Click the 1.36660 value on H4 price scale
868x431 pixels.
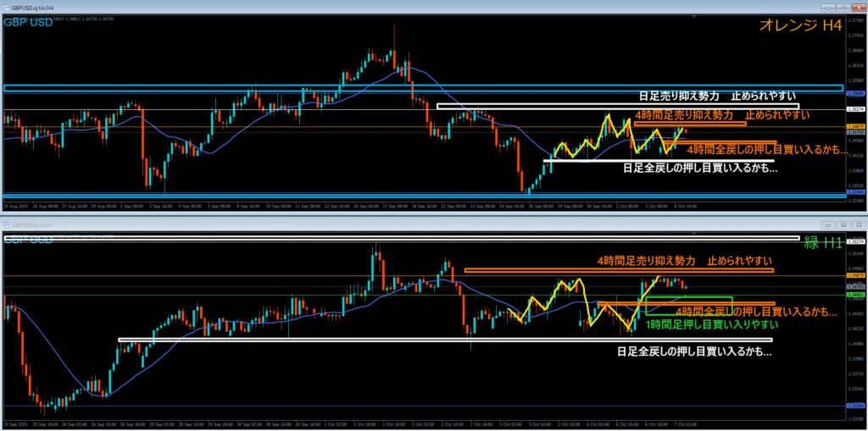point(855,50)
